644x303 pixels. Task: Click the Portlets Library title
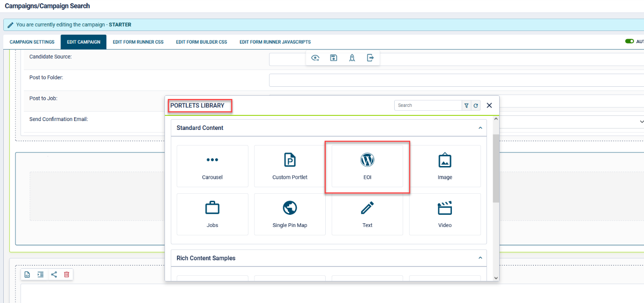197,106
